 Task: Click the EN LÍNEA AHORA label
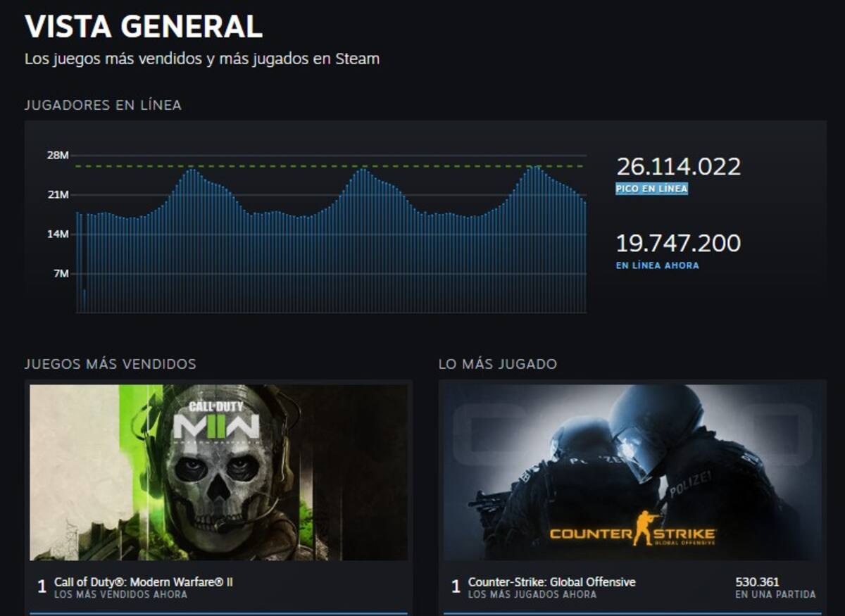(658, 265)
